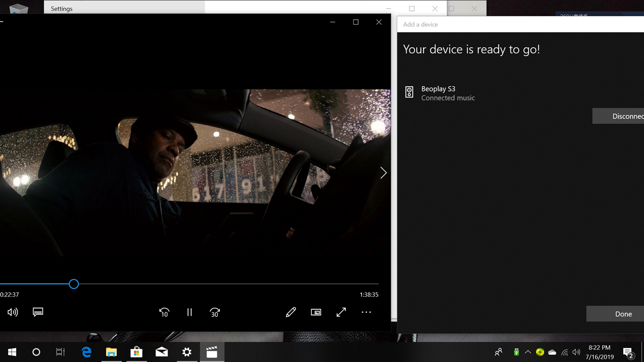The height and width of the screenshot is (362, 644).
Task: Open the pencil edit tool
Action: [291, 312]
